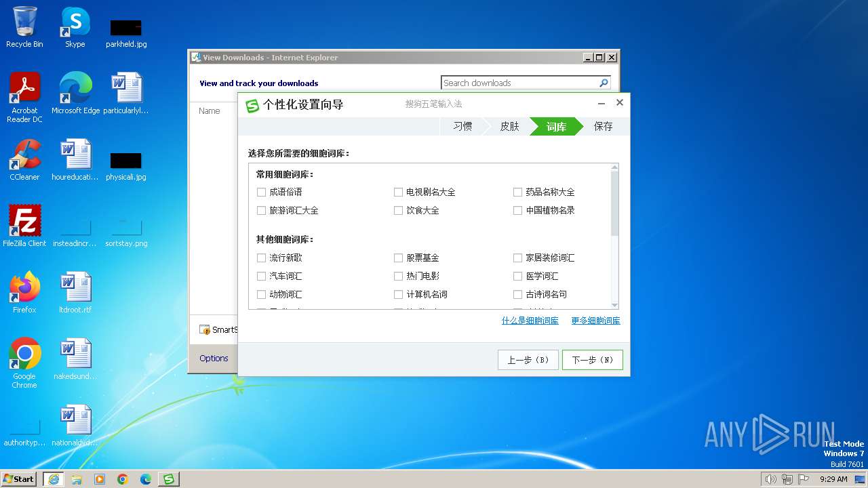The height and width of the screenshot is (488, 868).
Task: Launch Google Chrome desktop shortcut
Action: (x=24, y=363)
